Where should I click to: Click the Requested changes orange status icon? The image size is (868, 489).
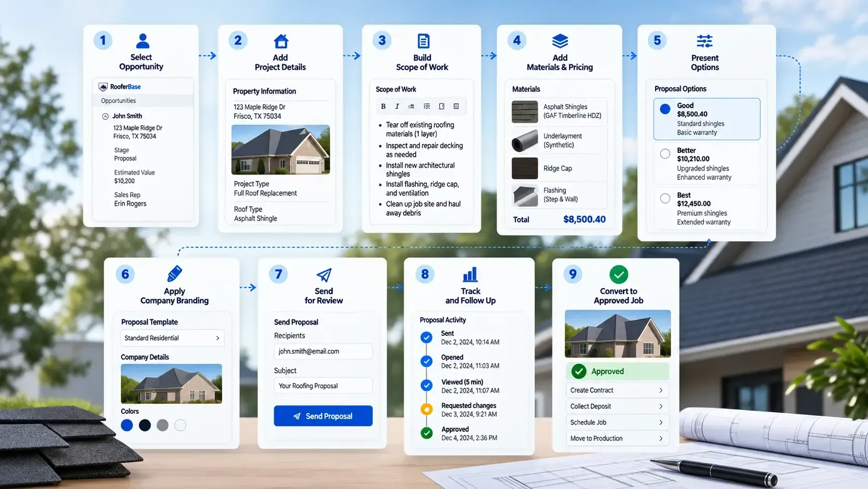coord(426,409)
